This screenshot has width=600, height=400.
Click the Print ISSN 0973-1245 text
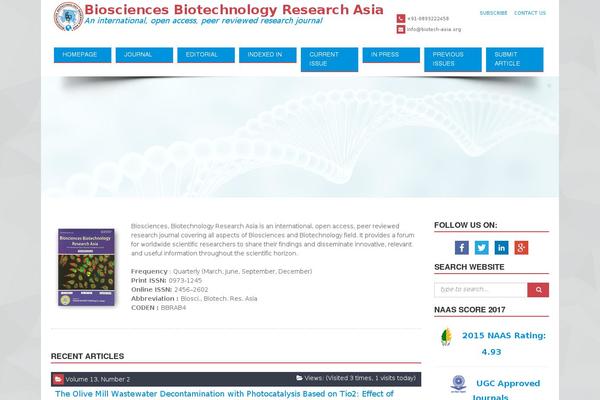166,281
